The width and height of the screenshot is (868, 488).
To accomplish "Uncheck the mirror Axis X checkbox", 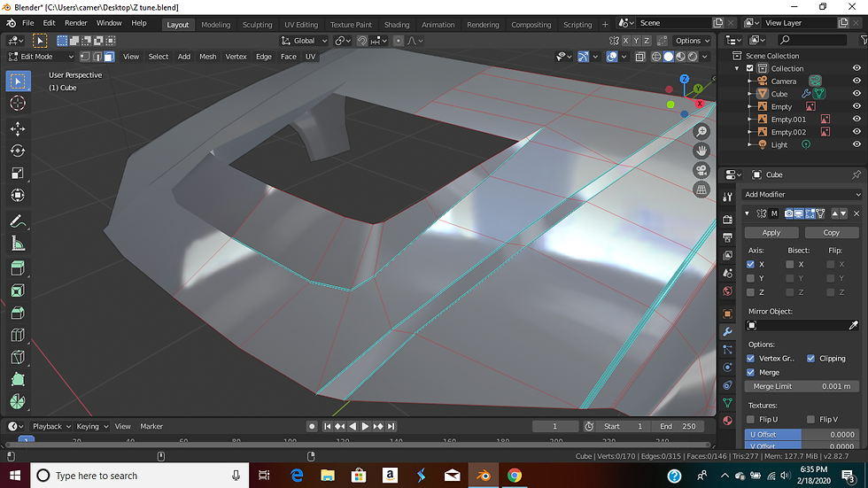I will point(751,265).
